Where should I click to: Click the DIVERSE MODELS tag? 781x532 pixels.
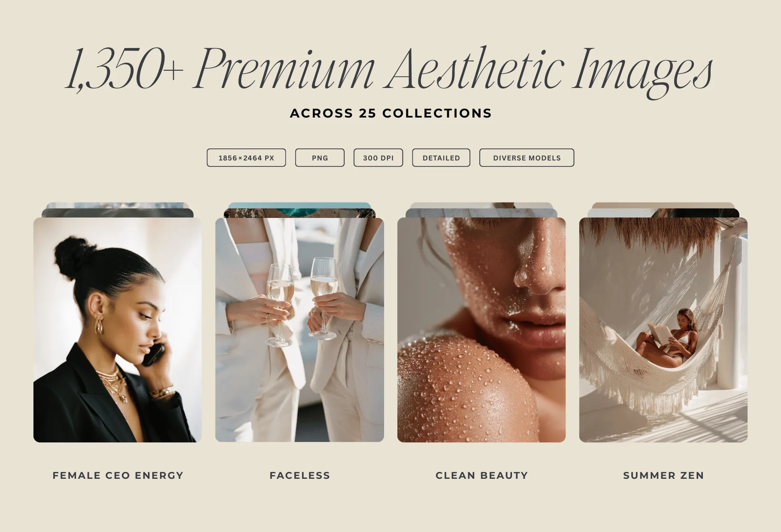point(527,157)
